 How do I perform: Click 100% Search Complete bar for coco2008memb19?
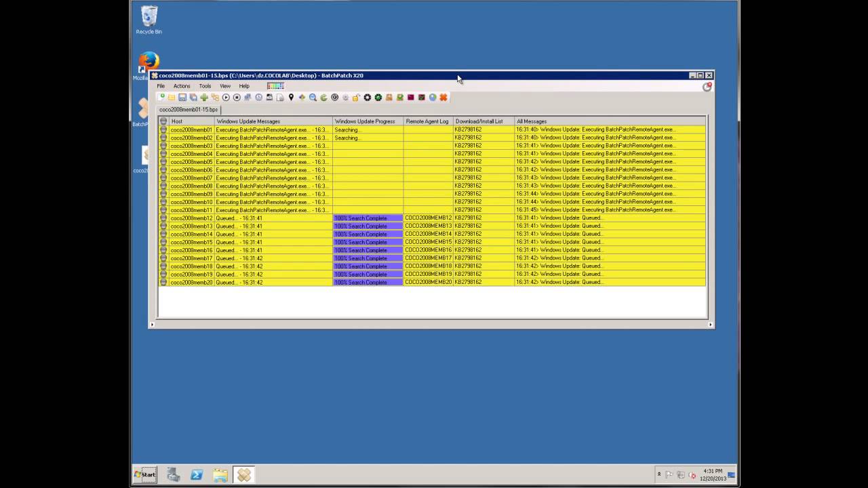click(x=368, y=274)
